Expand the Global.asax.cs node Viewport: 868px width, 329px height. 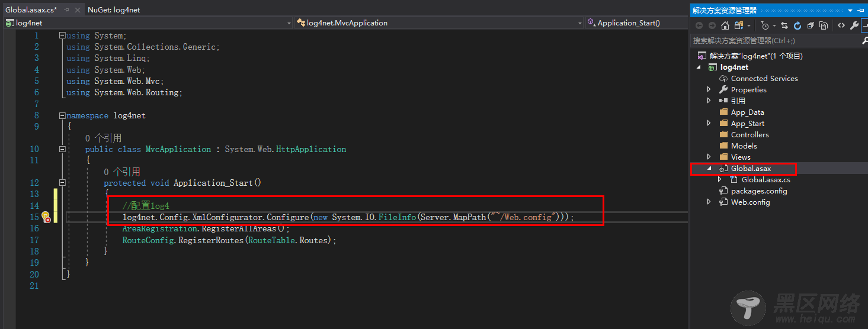coord(720,179)
